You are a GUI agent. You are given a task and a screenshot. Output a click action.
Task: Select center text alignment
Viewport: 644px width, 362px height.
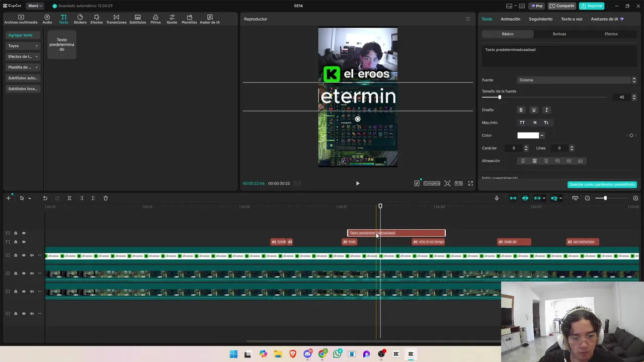(534, 161)
